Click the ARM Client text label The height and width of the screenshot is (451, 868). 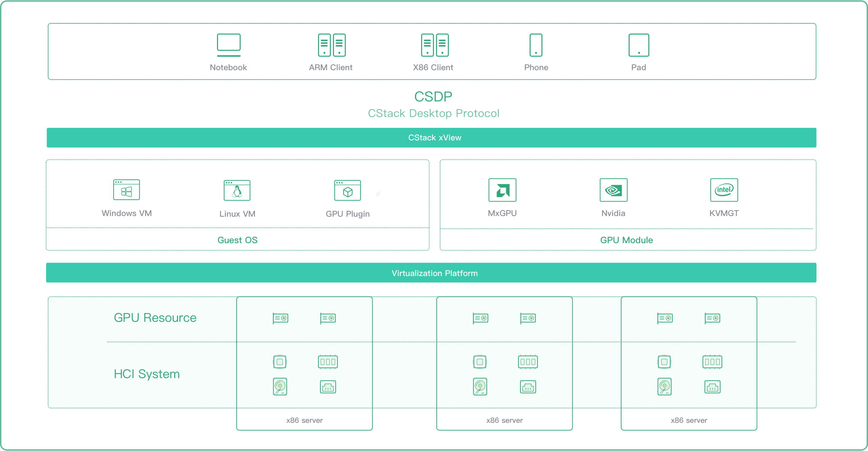[x=331, y=67]
